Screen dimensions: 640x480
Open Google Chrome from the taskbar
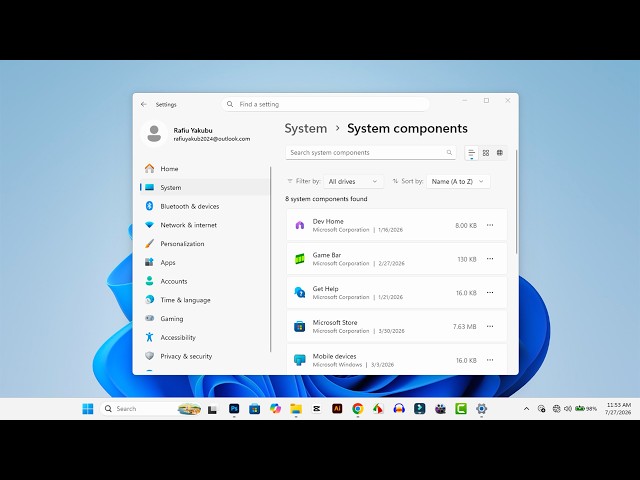358,409
